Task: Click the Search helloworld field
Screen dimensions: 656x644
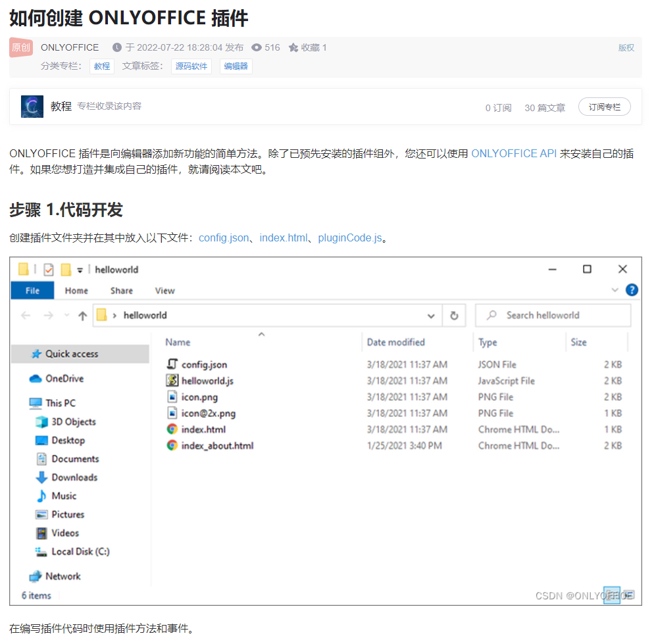Action: pos(553,315)
